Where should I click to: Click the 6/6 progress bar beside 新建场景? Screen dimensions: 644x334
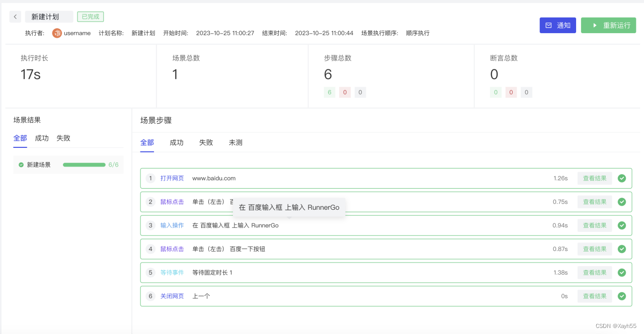point(83,164)
